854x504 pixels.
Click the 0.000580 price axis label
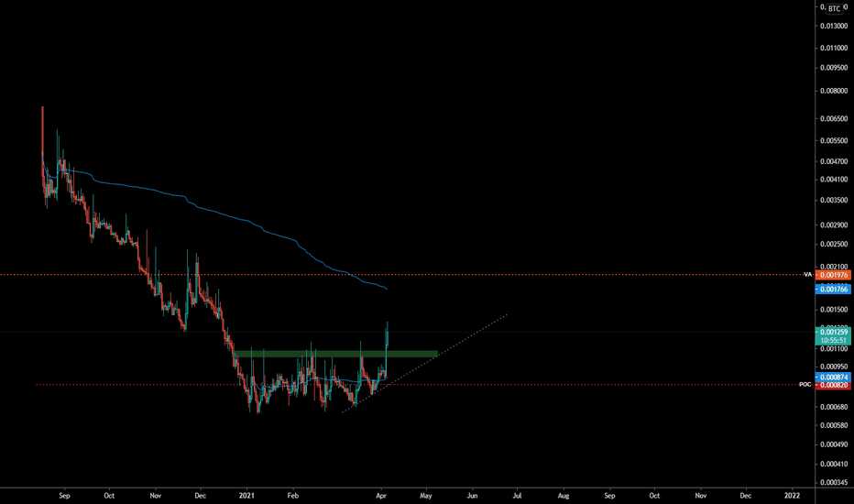[834, 425]
